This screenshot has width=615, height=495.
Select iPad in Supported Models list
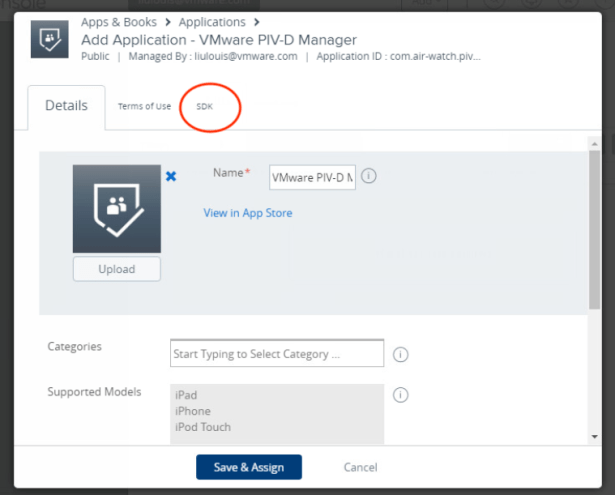click(x=186, y=395)
